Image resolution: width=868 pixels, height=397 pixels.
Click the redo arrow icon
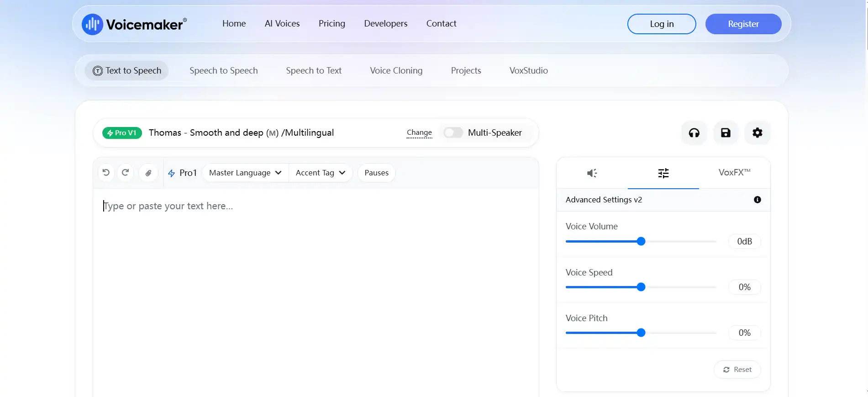point(125,173)
